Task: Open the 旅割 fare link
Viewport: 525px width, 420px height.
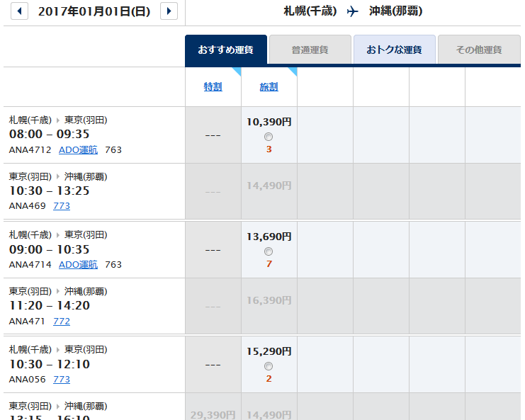Action: click(x=269, y=87)
